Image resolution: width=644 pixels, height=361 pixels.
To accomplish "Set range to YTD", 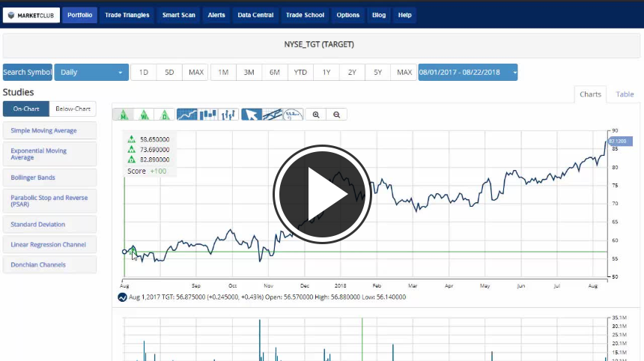I will [300, 73].
